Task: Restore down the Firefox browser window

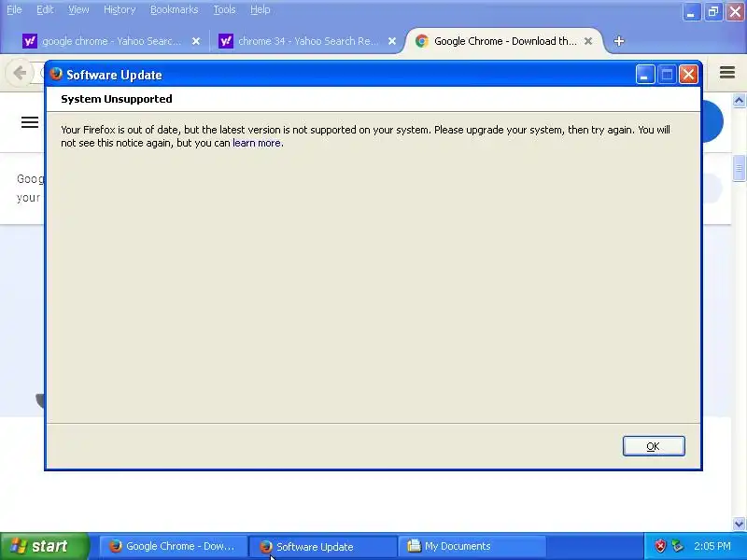Action: tap(713, 11)
